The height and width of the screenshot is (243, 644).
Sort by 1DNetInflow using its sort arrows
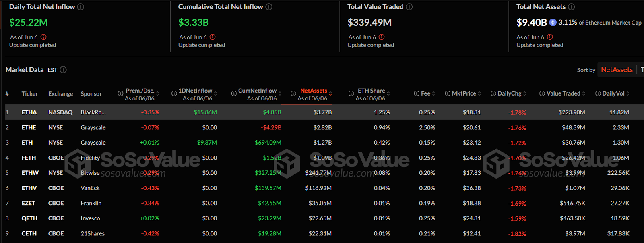[216, 93]
